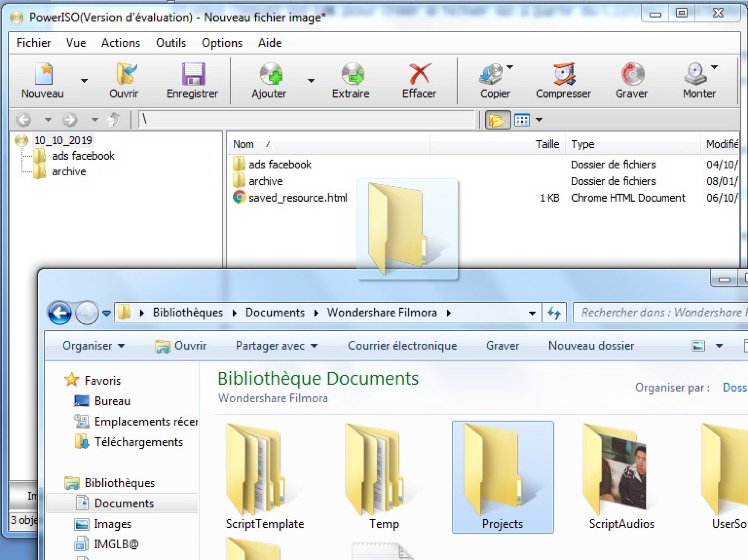
Task: Click the change view icon in Explorer
Action: 698,346
